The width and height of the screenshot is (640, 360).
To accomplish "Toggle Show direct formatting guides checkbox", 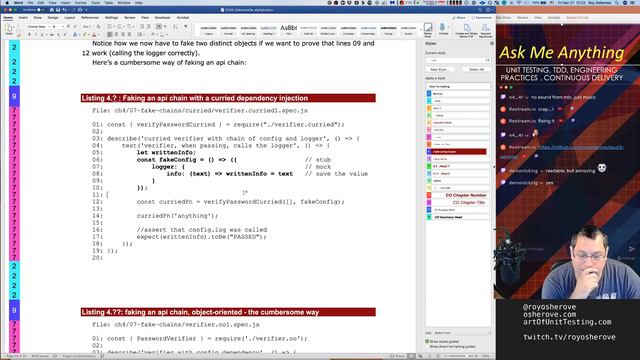I will [427, 347].
